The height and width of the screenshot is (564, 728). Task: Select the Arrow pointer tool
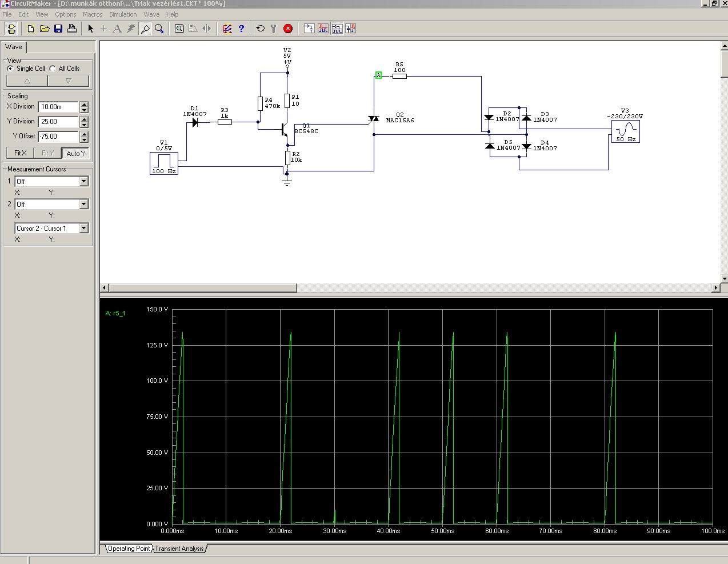(90, 29)
